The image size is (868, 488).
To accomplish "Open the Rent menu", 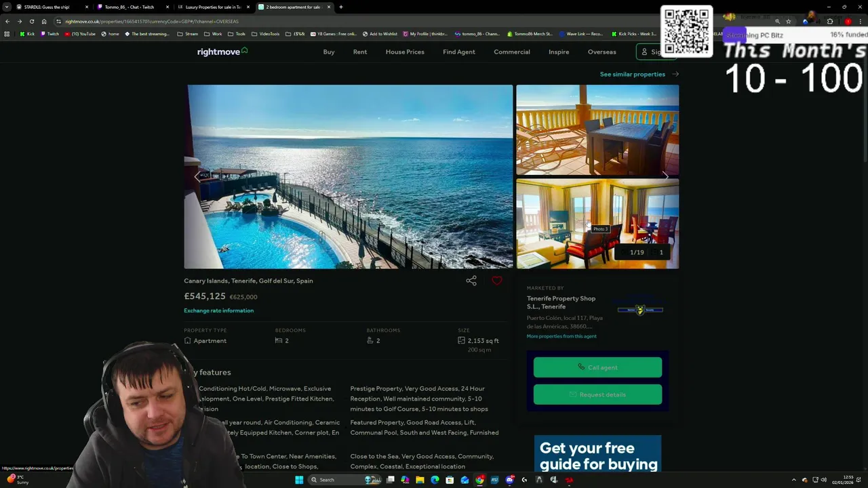I will 360,52.
